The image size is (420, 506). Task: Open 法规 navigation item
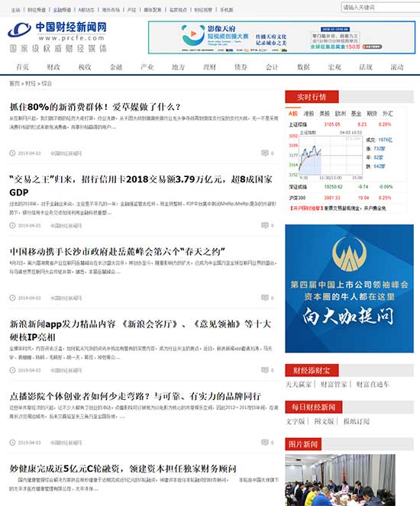[x=366, y=67]
